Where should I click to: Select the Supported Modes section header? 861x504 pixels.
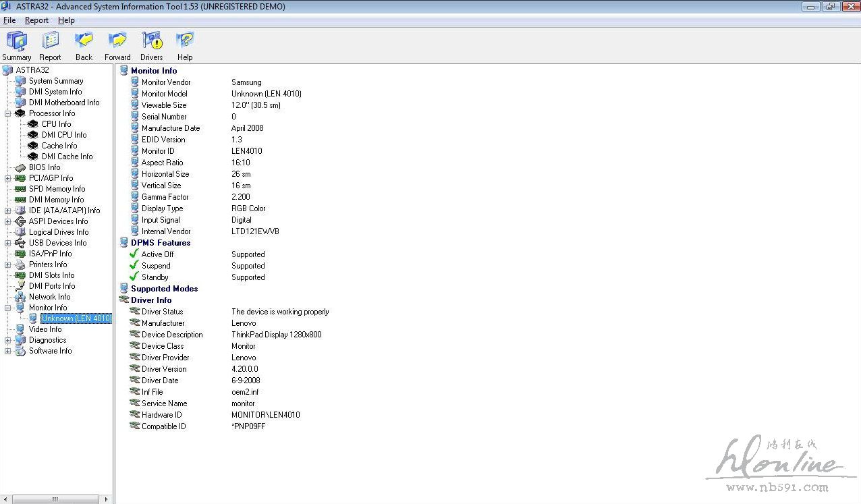coord(164,289)
